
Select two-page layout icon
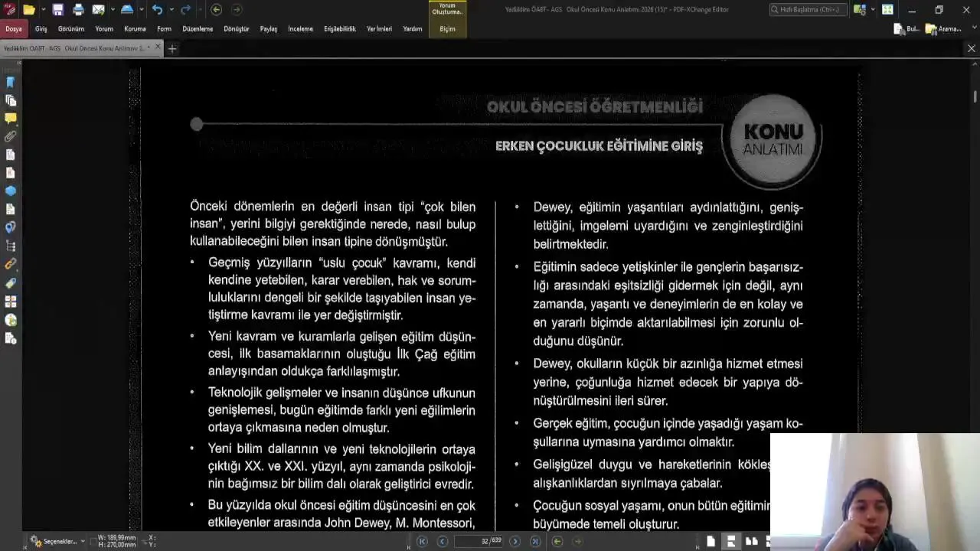click(x=751, y=541)
